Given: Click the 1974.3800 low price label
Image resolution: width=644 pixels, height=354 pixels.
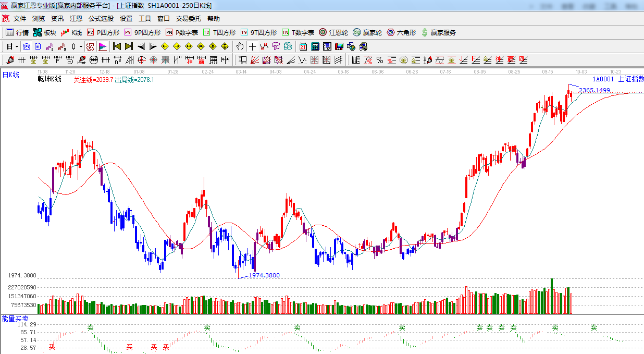Looking at the screenshot, I should coord(264,275).
